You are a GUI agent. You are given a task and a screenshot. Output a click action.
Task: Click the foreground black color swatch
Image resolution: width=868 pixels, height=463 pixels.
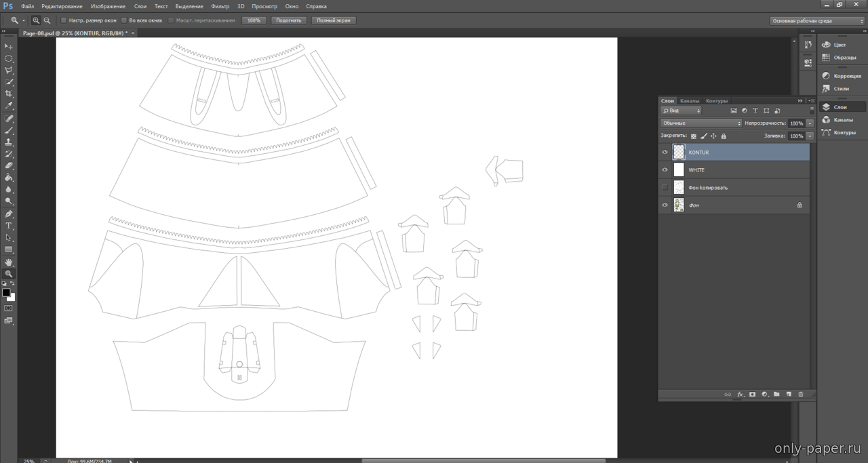[x=6, y=293]
